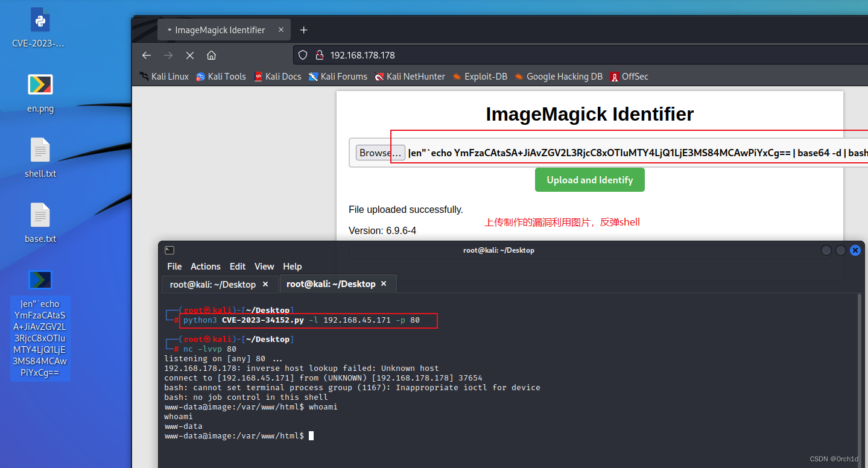The height and width of the screenshot is (468, 868).
Task: Click the browser forward arrow
Action: [168, 55]
